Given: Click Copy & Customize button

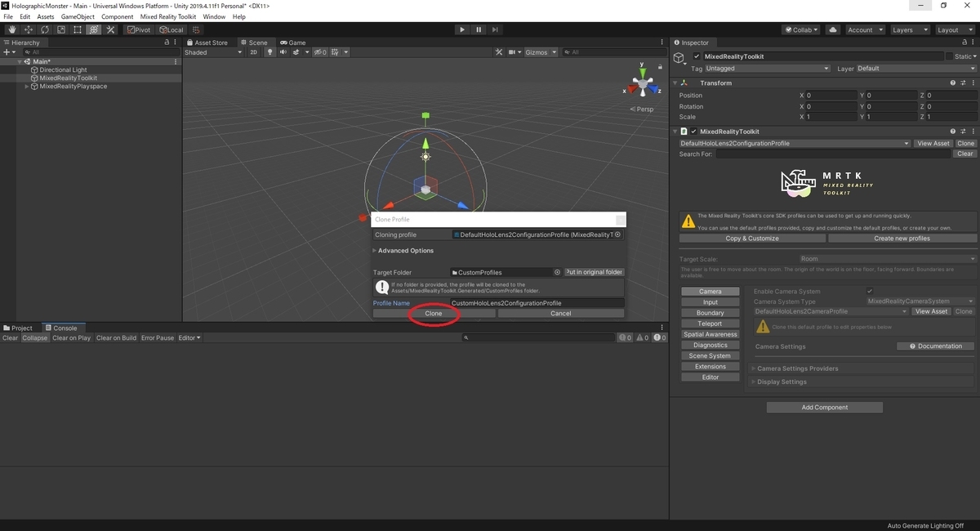Looking at the screenshot, I should click(x=752, y=239).
